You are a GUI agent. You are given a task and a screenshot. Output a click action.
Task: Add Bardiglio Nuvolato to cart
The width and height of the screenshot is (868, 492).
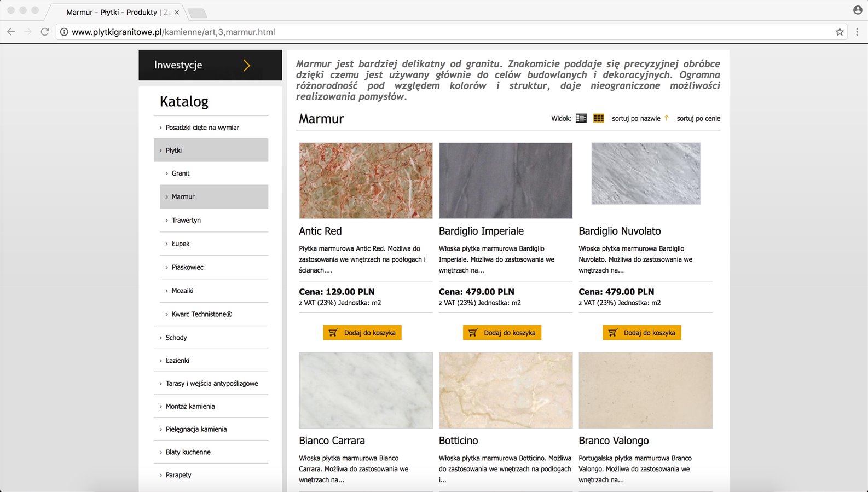(x=642, y=333)
